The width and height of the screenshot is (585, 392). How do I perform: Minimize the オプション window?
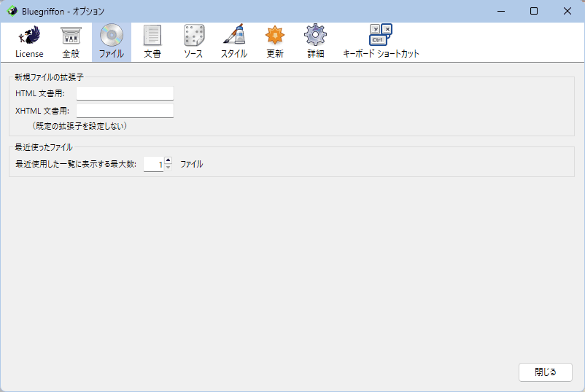point(500,11)
